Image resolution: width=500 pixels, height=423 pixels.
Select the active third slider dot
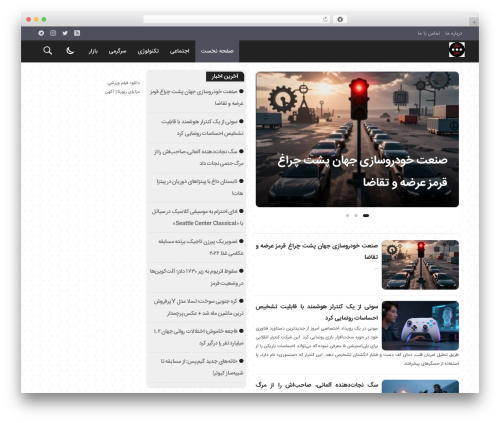coord(366,216)
